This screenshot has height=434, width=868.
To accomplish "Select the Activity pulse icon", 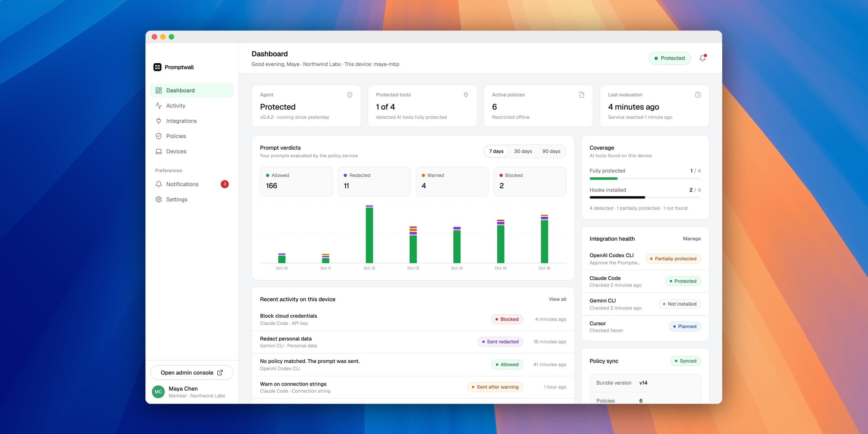I will (158, 105).
